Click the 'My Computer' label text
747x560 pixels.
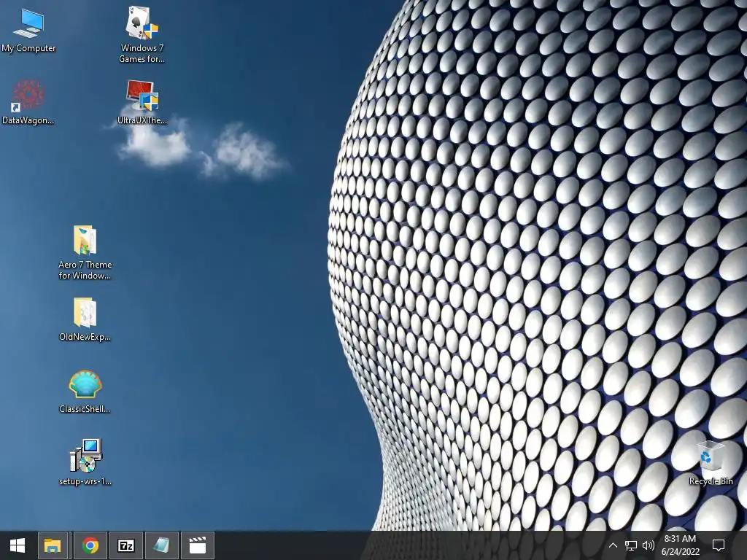coord(28,48)
